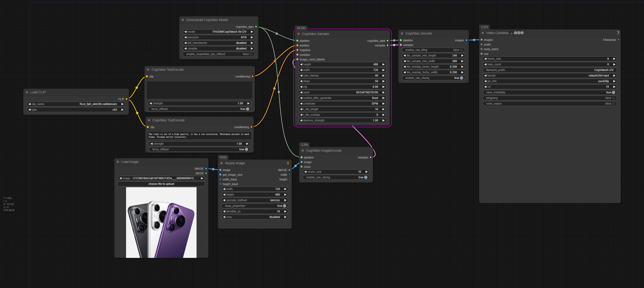Click the phone image thumbnail in Load Image
The width and height of the screenshot is (644, 288).
(x=161, y=222)
